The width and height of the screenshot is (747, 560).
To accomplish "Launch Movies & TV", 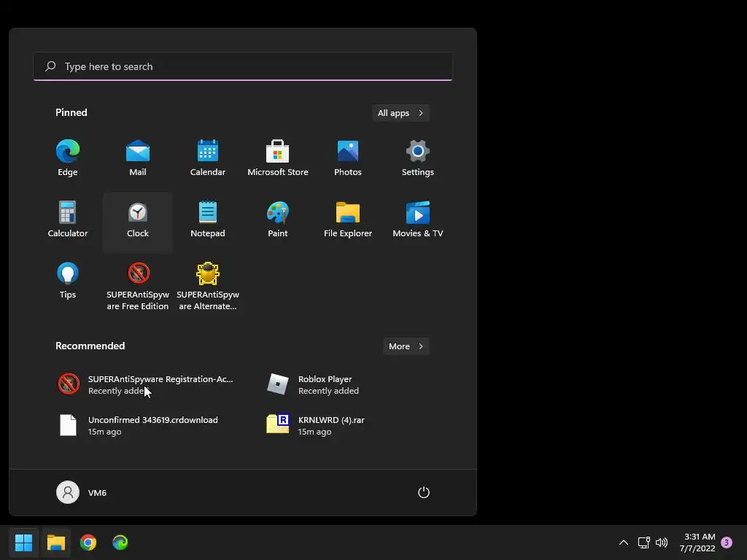I will (x=418, y=220).
